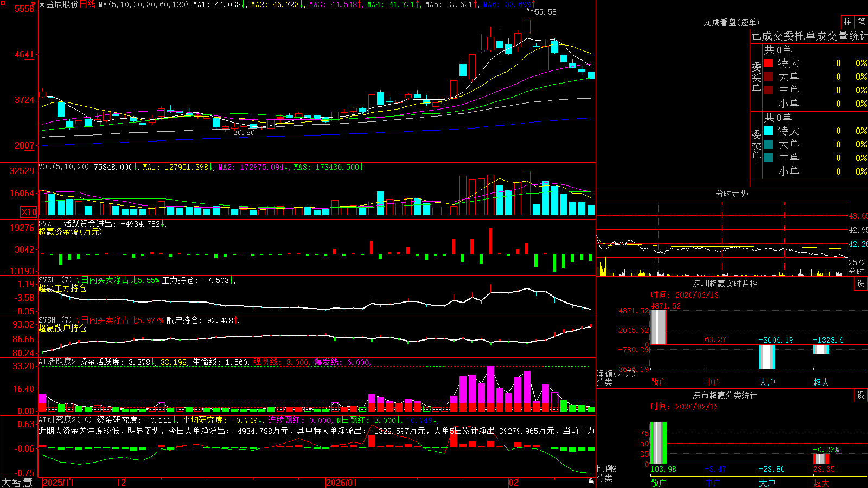Click the 超大 bar in 深圳超赢实时监控
The height and width of the screenshot is (488, 868).
pyautogui.click(x=821, y=349)
